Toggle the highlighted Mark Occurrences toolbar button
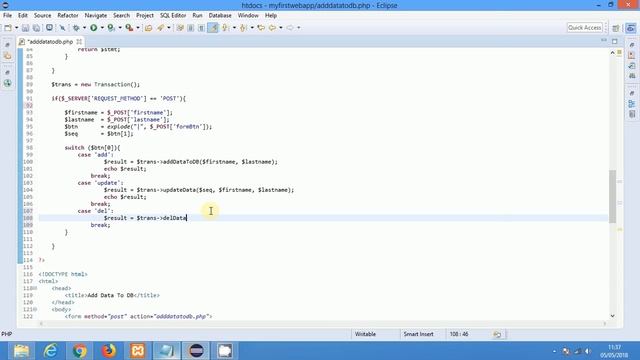The height and width of the screenshot is (360, 640). [x=213, y=28]
